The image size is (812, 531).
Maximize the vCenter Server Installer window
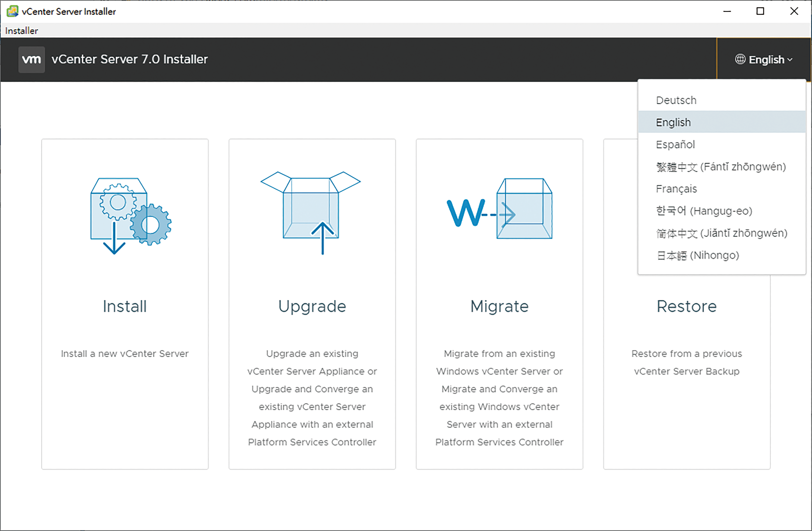(x=760, y=11)
